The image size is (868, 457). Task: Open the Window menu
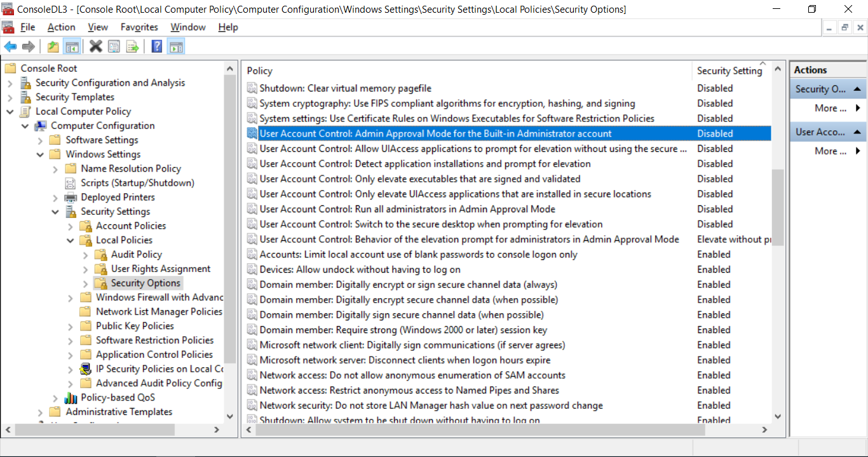coord(188,27)
